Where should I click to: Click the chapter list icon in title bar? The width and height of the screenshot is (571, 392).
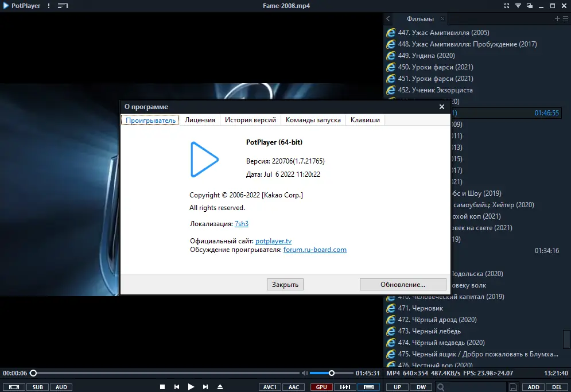63,6
